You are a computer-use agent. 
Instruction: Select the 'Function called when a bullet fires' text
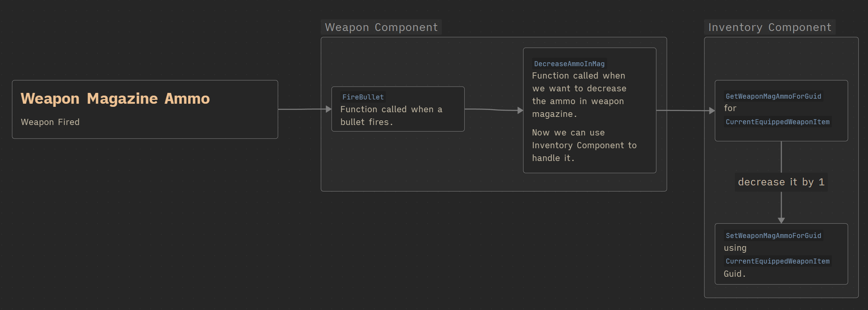391,116
